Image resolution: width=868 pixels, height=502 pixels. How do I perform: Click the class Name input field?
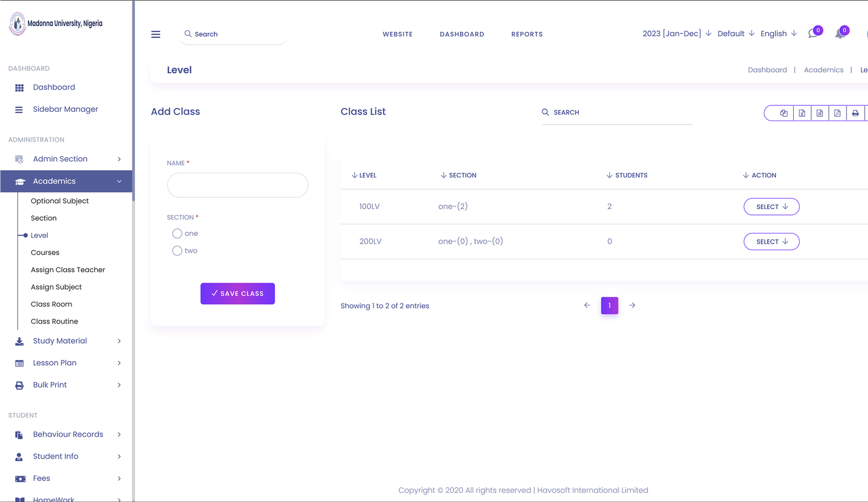(238, 185)
